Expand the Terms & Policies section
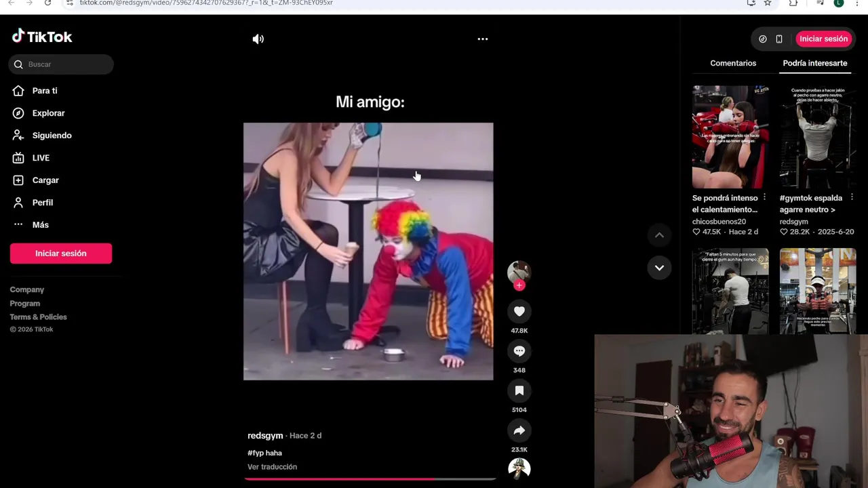868x488 pixels. tap(39, 317)
